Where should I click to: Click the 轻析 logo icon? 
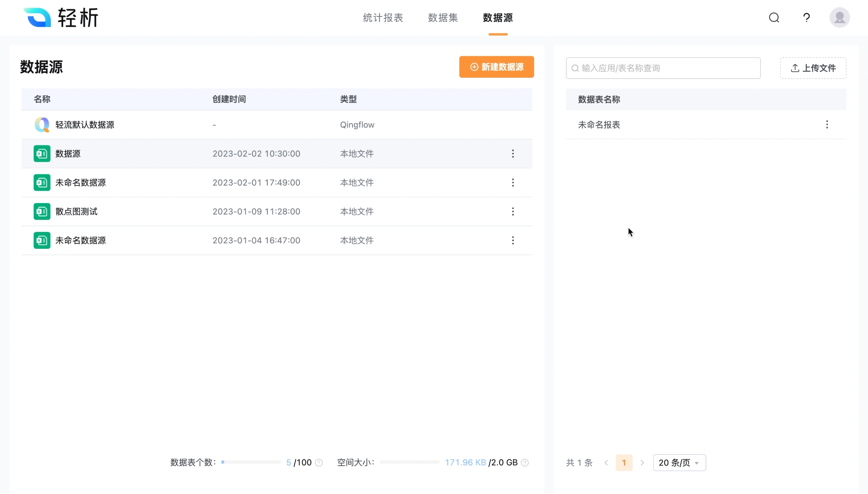click(38, 17)
